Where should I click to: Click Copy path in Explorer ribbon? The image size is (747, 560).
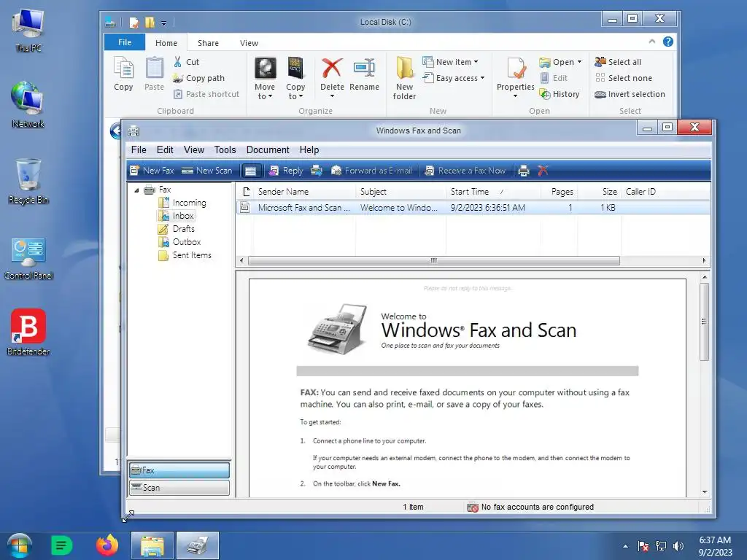(x=198, y=78)
